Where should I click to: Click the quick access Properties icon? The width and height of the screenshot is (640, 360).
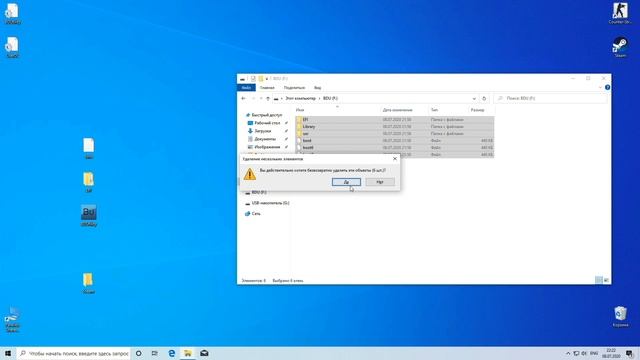coord(253,78)
